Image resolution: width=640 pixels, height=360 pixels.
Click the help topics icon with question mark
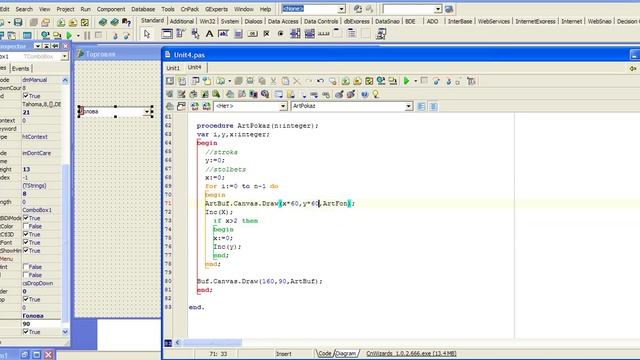127,22
